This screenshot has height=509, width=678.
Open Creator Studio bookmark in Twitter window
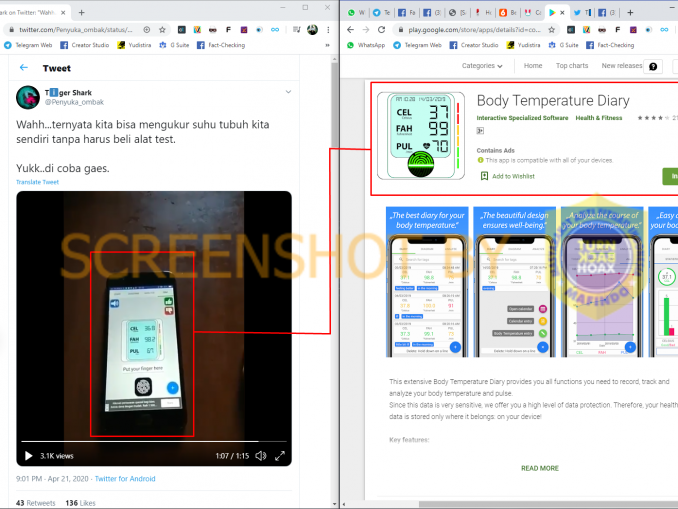[84, 45]
